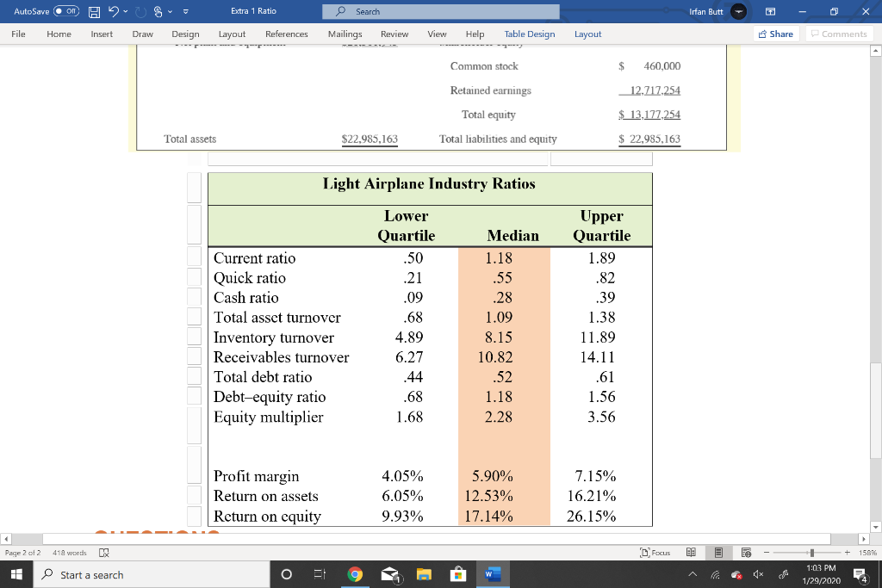Open Cortana from the taskbar
Screen dimensions: 882x588
click(x=286, y=574)
